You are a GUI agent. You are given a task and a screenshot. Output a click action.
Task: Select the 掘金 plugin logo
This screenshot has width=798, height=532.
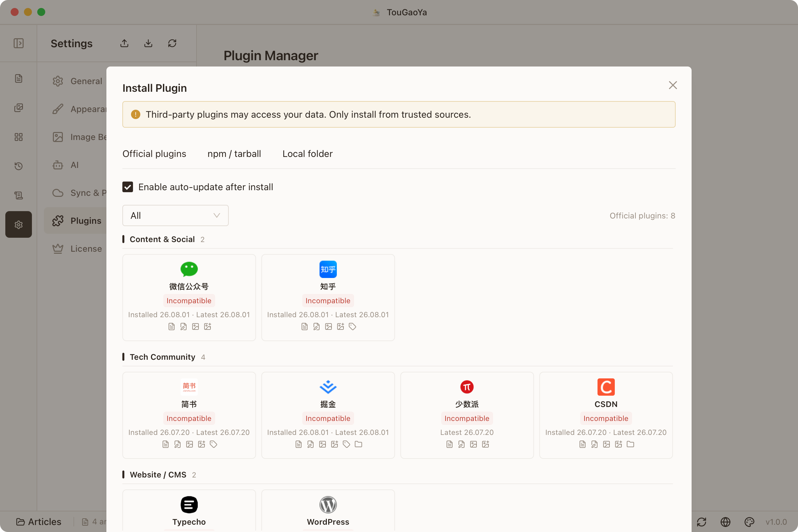point(328,387)
